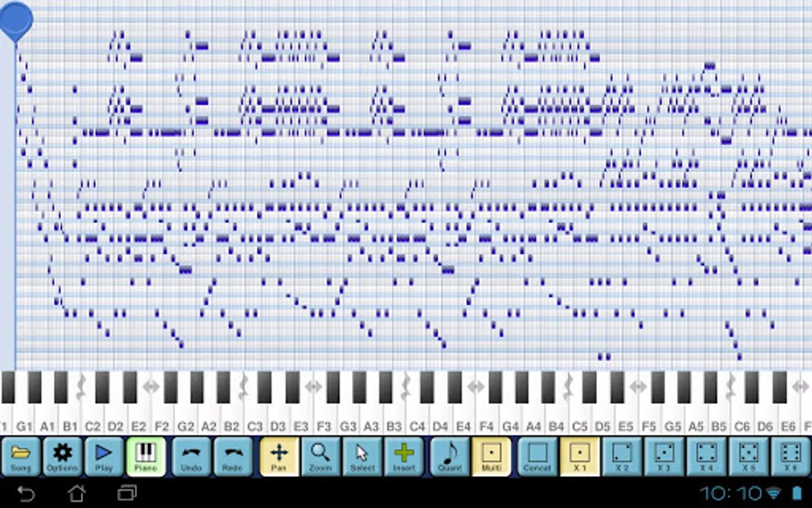
Task: Play the A3 piano key
Action: pyautogui.click(x=371, y=418)
